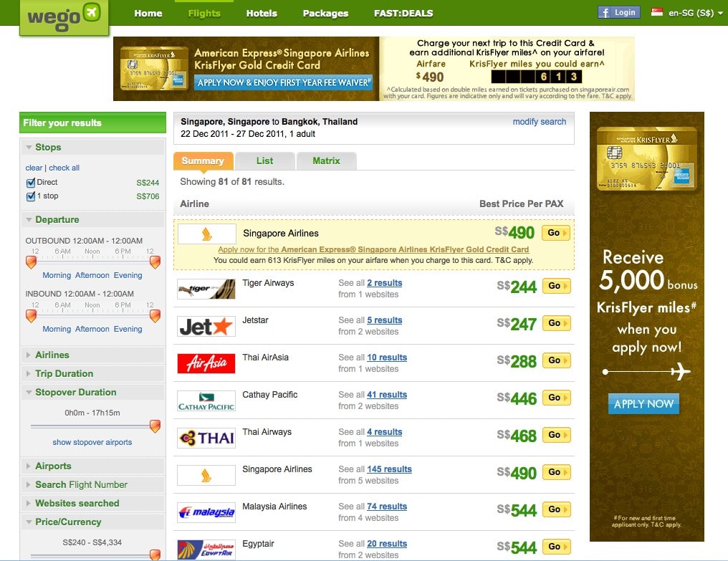Expand the Websites searched section
The width and height of the screenshot is (728, 561).
pyautogui.click(x=92, y=503)
